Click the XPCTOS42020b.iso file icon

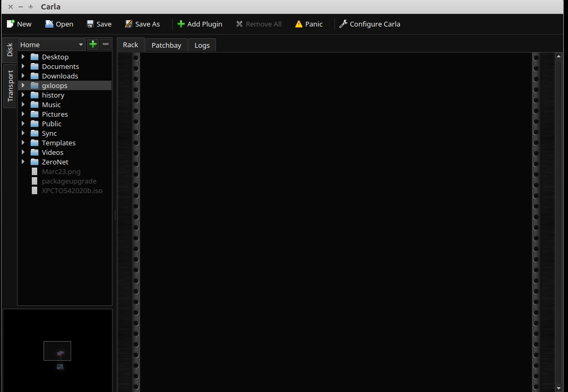(x=35, y=190)
